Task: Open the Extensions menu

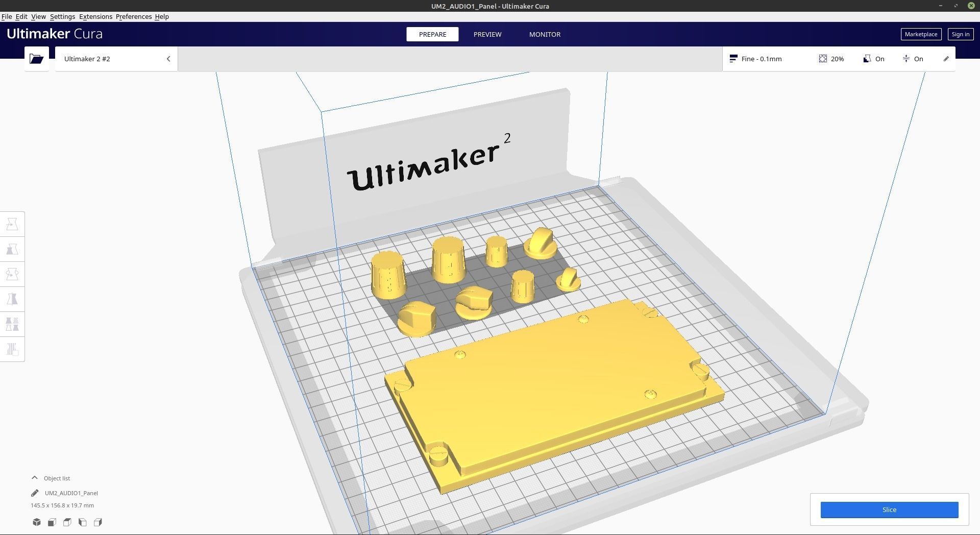Action: [x=95, y=17]
